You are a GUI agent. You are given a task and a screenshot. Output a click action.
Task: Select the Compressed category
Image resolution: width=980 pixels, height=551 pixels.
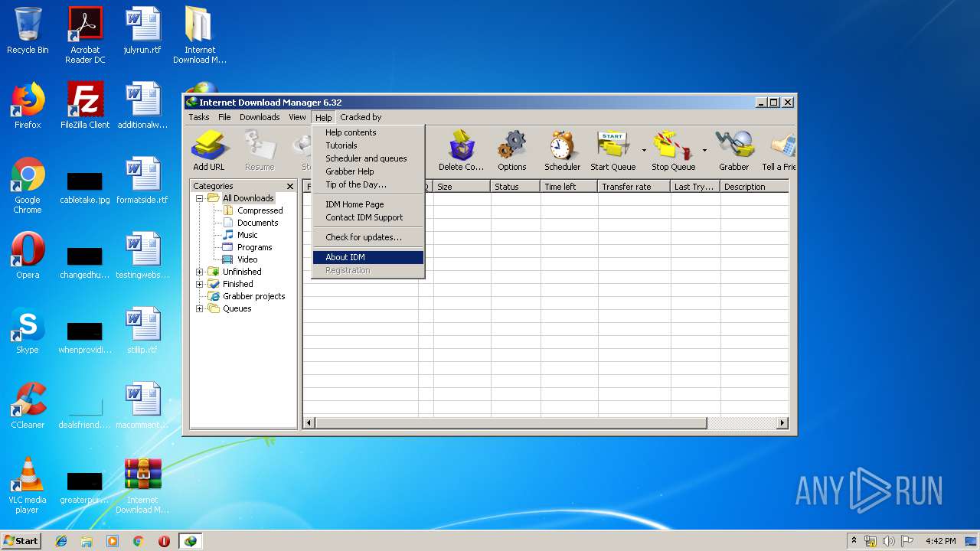point(260,210)
